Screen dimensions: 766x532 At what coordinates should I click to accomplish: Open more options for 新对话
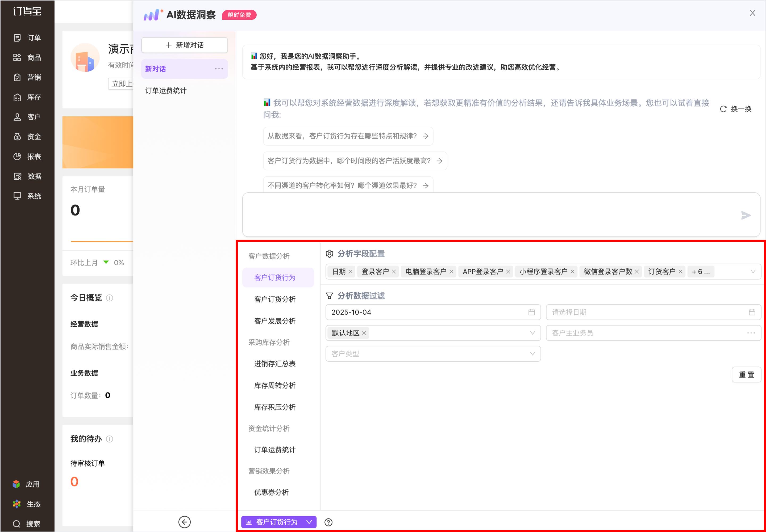[219, 69]
